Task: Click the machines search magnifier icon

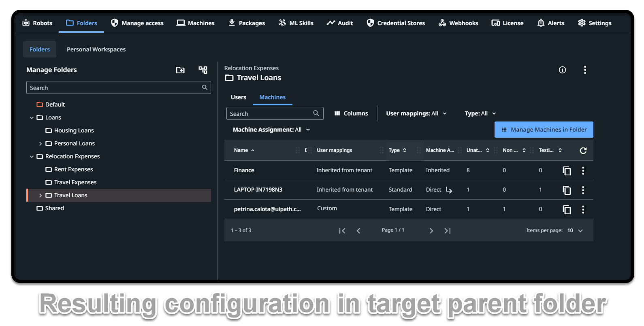Action: click(316, 113)
